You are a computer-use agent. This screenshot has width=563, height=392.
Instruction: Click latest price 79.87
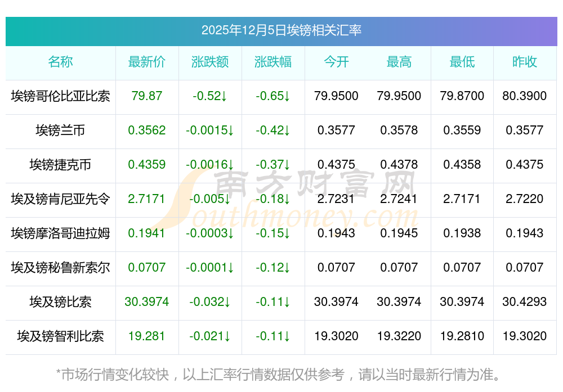tap(147, 96)
